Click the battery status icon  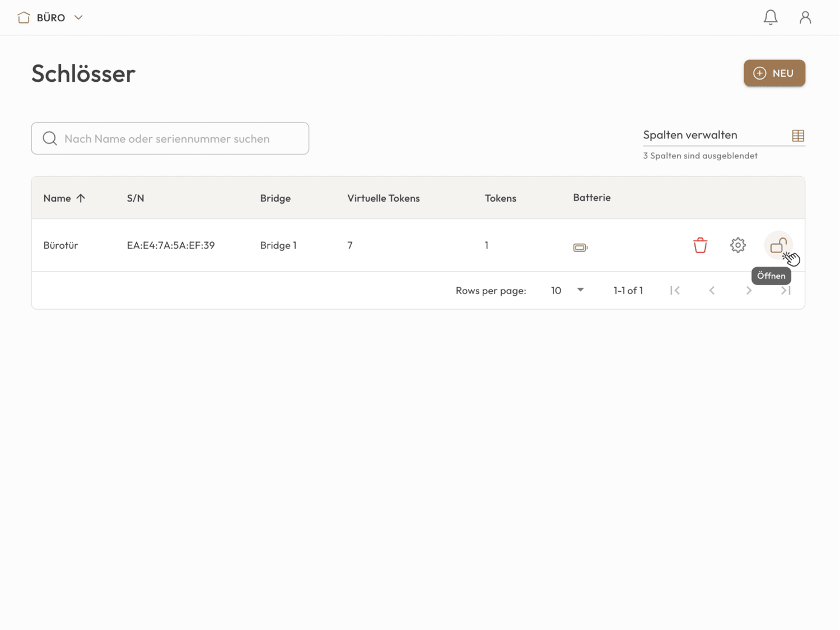coord(580,247)
